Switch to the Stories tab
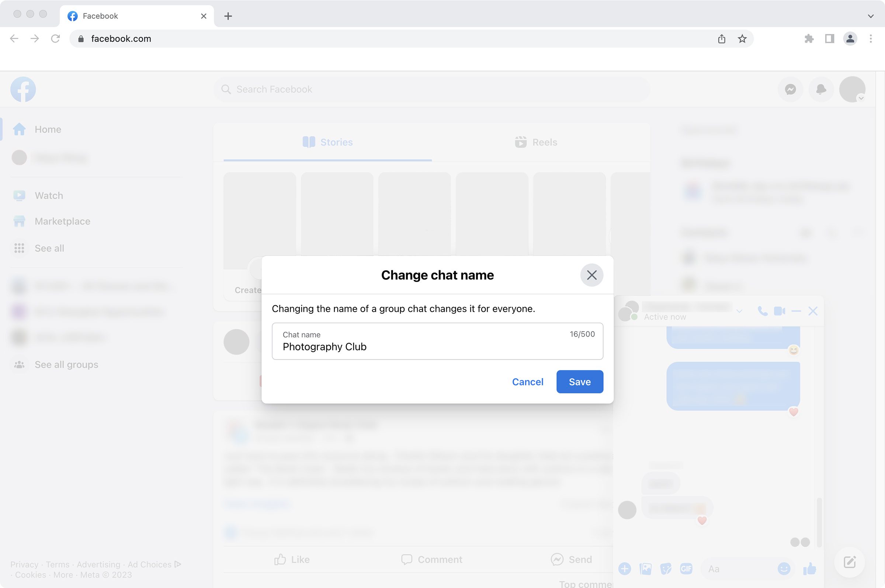This screenshot has width=885, height=588. click(x=327, y=142)
